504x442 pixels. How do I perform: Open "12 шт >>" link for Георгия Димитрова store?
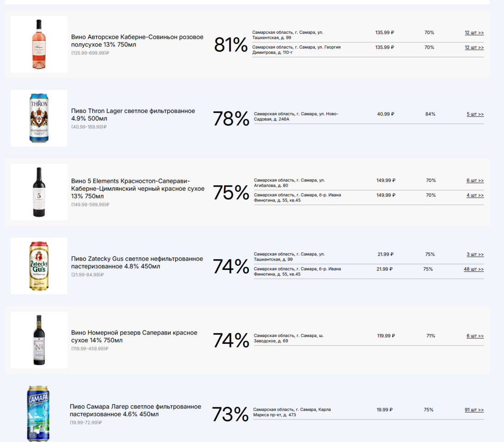474,48
